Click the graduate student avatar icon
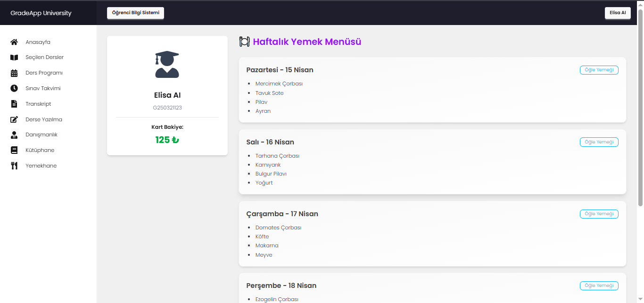The width and height of the screenshot is (644, 303). coord(167,64)
